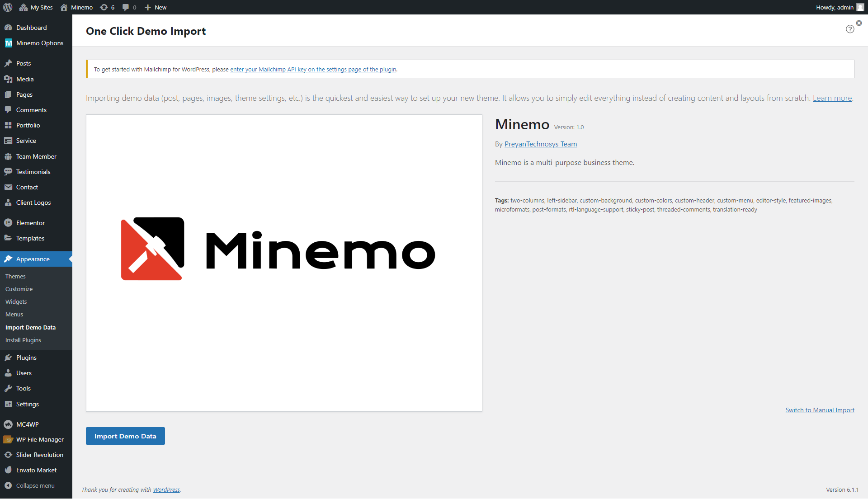Image resolution: width=868 pixels, height=499 pixels.
Task: Click the MC4WP icon
Action: tap(8, 424)
